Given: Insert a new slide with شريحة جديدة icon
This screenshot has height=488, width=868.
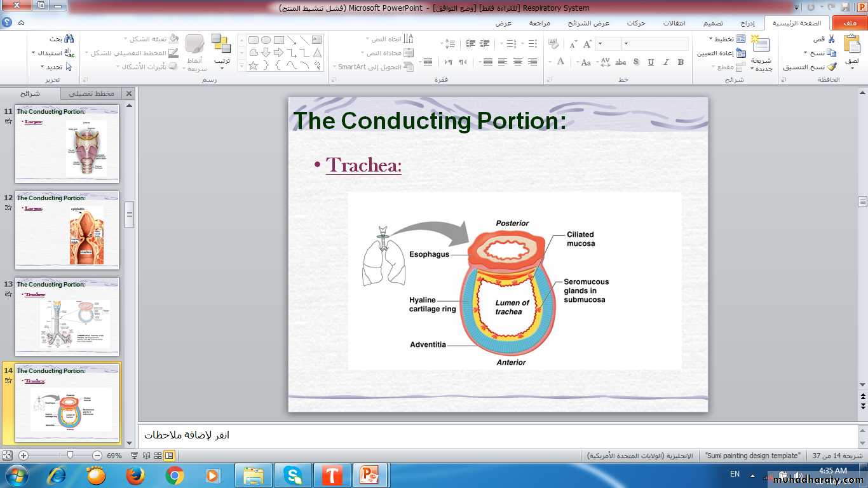Looking at the screenshot, I should [x=761, y=46].
